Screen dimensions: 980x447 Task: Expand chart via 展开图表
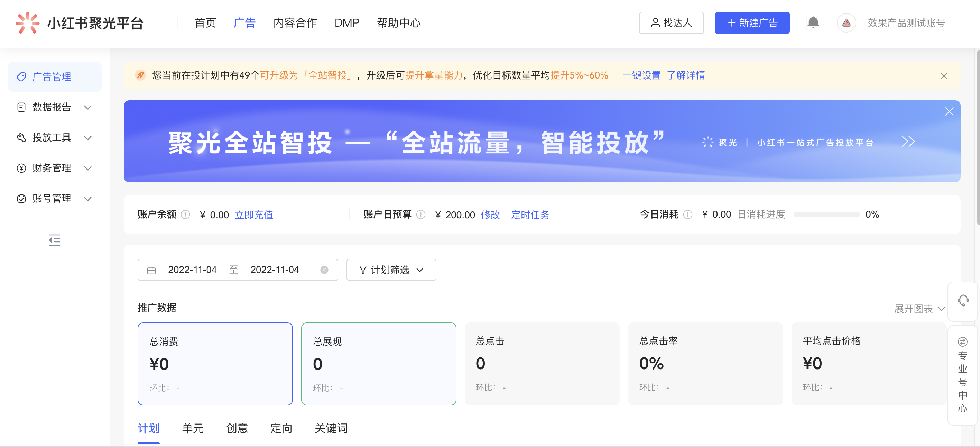click(919, 308)
